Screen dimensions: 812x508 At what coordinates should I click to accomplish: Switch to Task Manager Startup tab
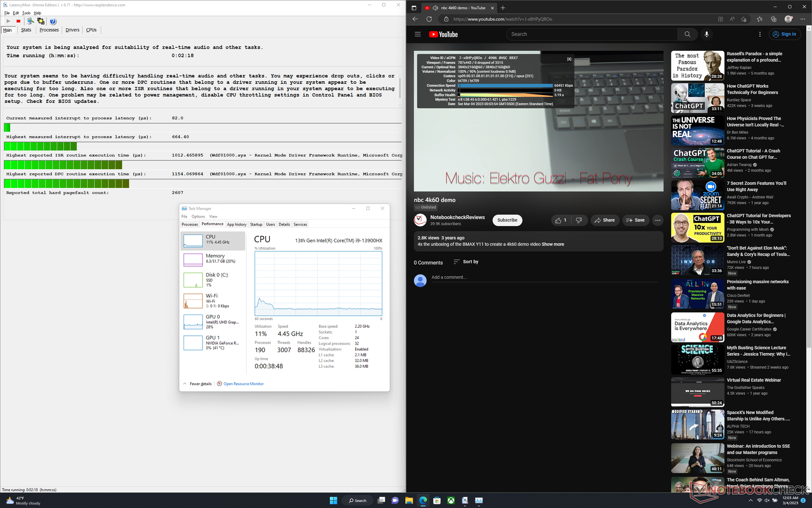[x=256, y=224]
